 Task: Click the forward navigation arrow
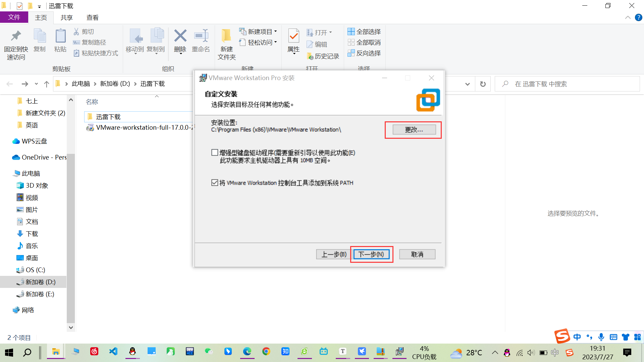tap(25, 84)
